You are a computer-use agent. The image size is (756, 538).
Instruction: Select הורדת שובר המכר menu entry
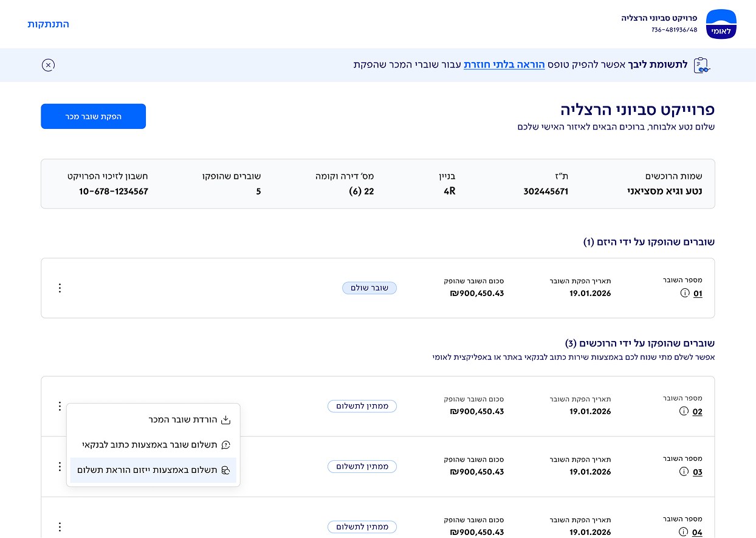click(153, 420)
